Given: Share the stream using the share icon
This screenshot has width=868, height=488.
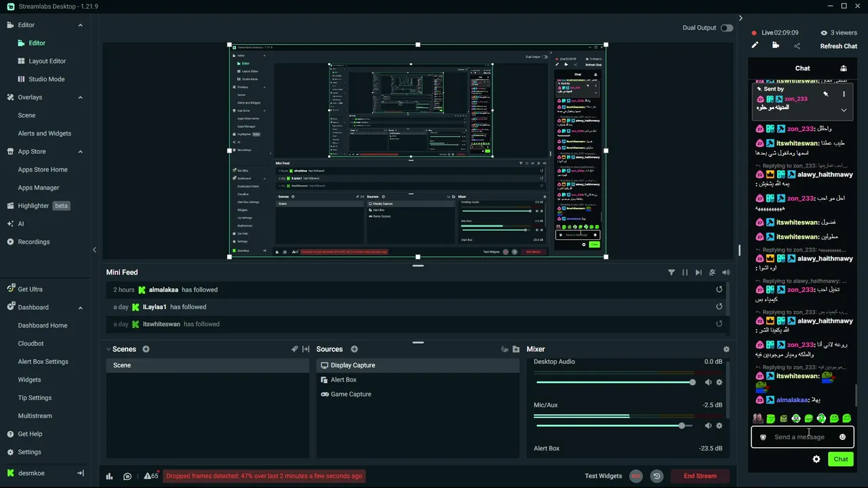Looking at the screenshot, I should [x=797, y=46].
